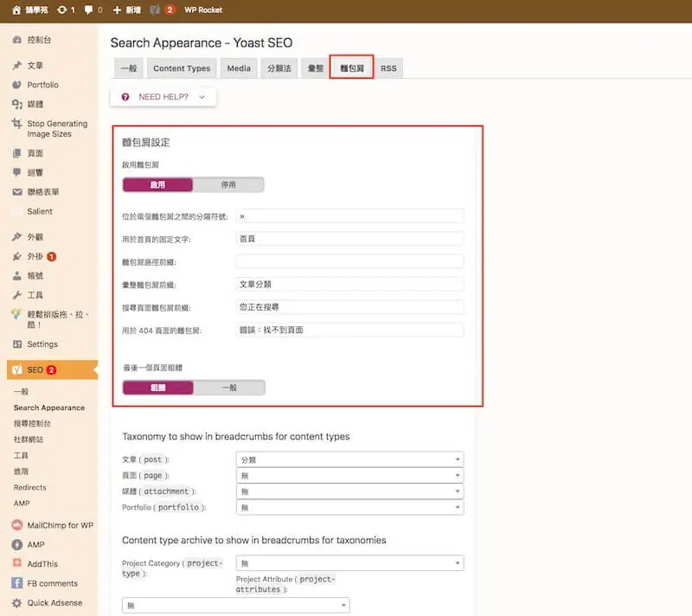Focus the 404 breadcrumb field 錯誤：找不到頁面

(349, 330)
